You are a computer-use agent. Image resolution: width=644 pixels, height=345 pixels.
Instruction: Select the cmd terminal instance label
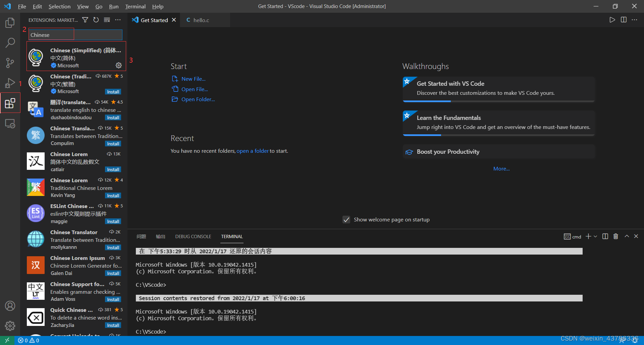point(573,237)
